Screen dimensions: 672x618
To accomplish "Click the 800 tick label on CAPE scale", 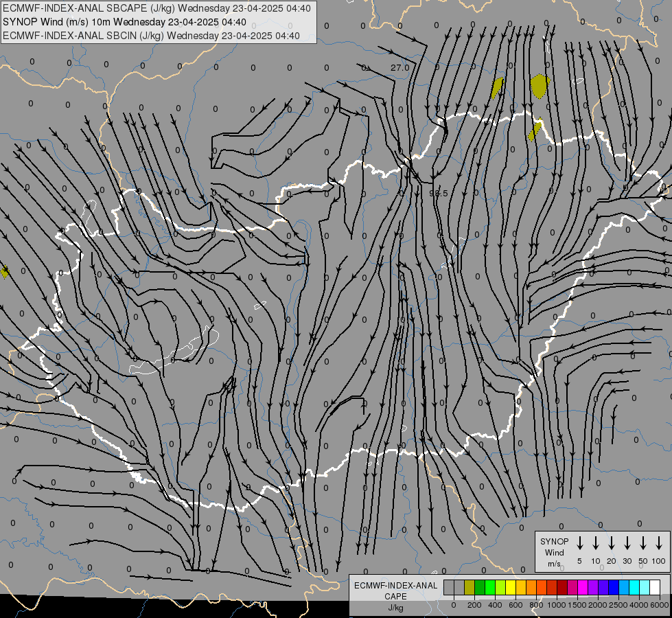I will pos(536,605).
